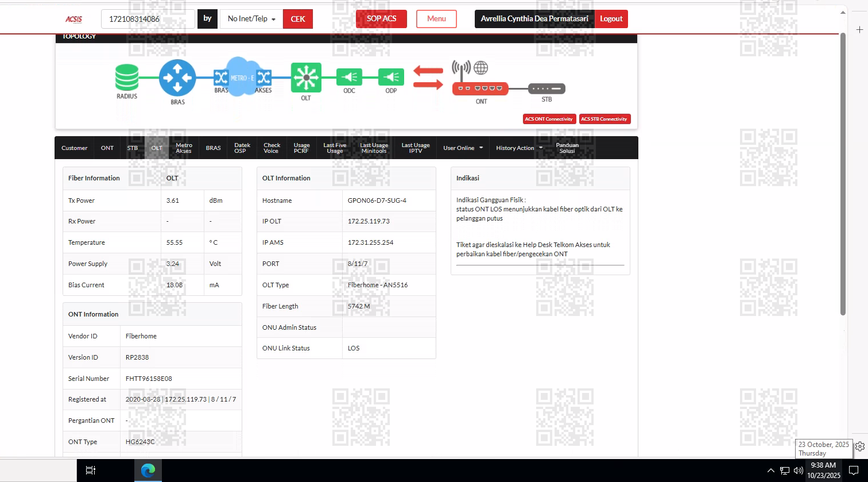Open the Last Usage IPTV tab

(x=416, y=148)
